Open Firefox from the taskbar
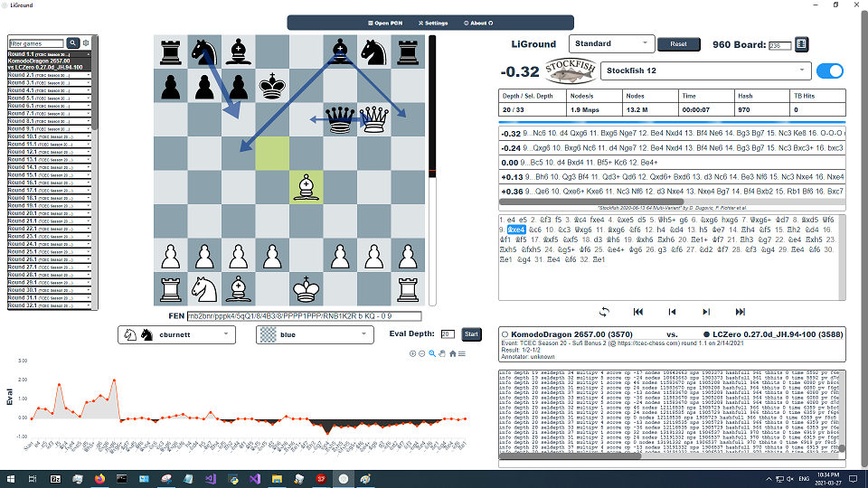 [x=99, y=479]
